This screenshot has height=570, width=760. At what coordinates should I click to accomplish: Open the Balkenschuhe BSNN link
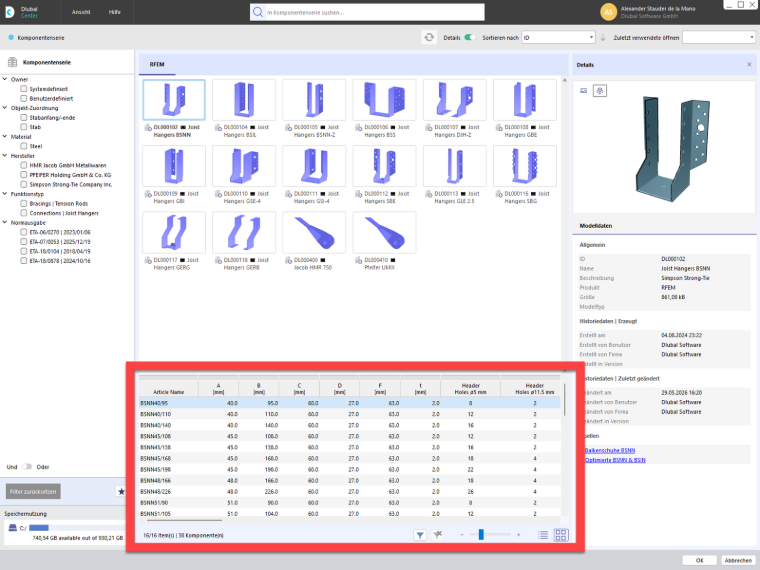click(x=610, y=450)
